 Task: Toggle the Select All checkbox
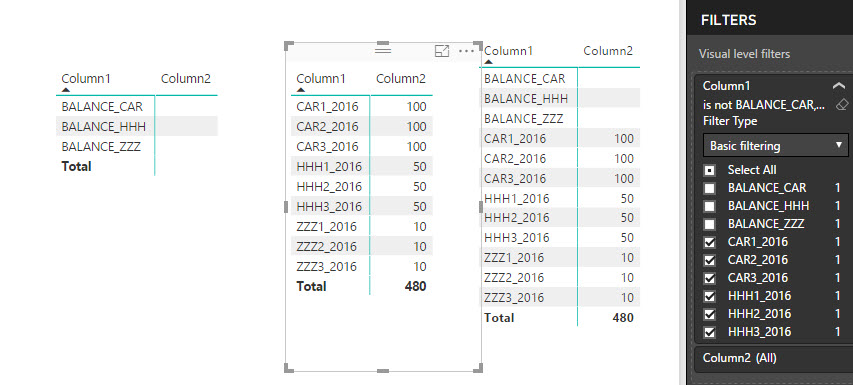click(x=709, y=170)
